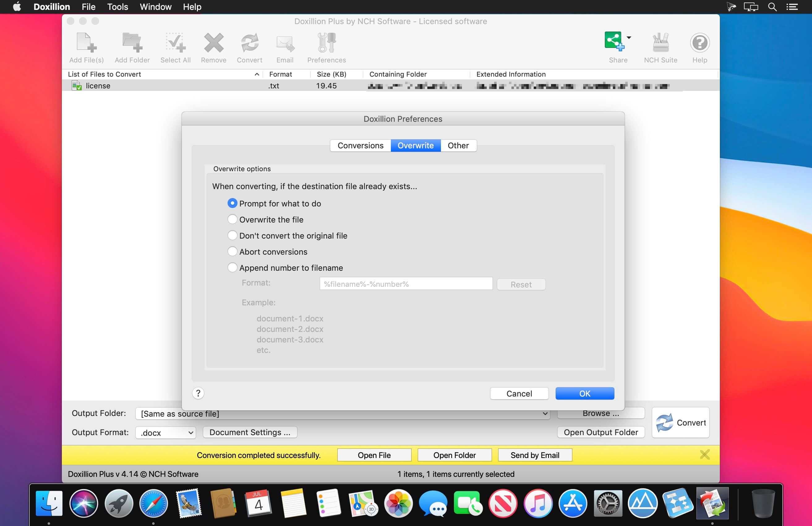Click Open Output Folder button

[601, 432]
